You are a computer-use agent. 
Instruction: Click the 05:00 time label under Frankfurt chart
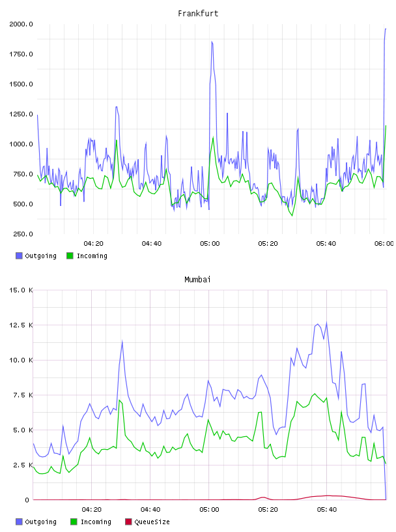point(210,244)
